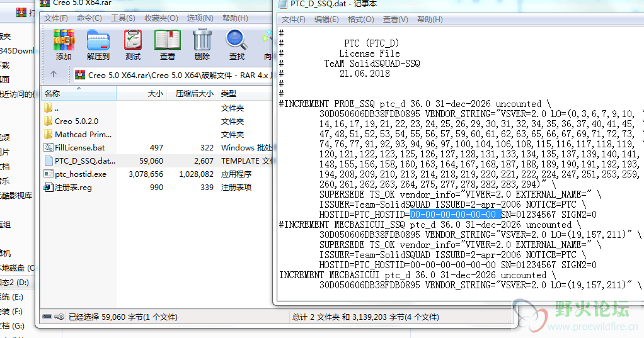644x338 pixels.
Task: Select the FillLicense.bat file name
Action: [79, 148]
